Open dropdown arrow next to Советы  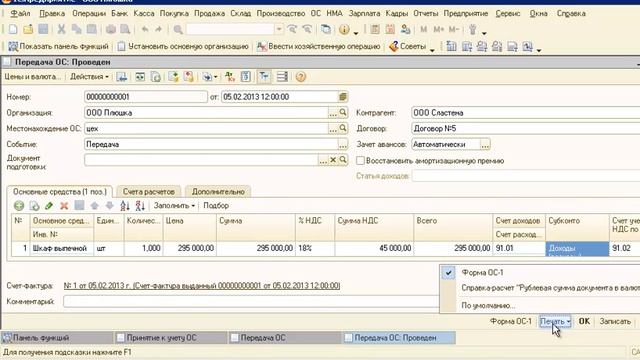(x=432, y=49)
